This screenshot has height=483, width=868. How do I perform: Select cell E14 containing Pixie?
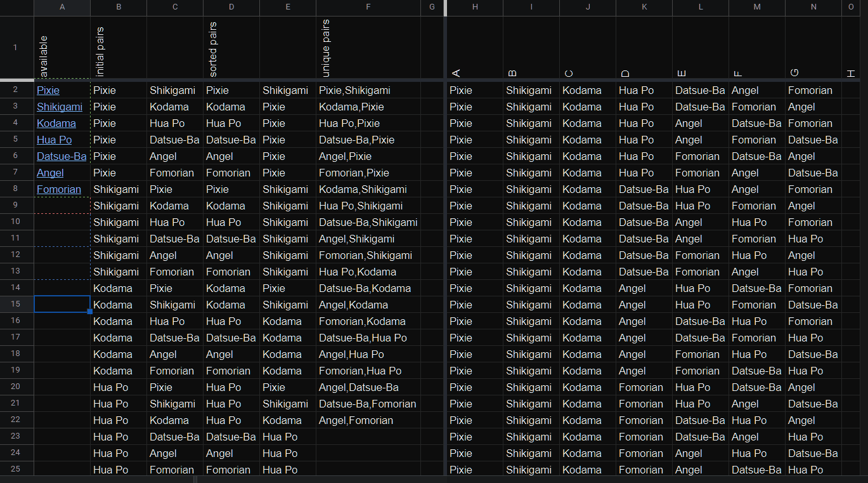(288, 288)
